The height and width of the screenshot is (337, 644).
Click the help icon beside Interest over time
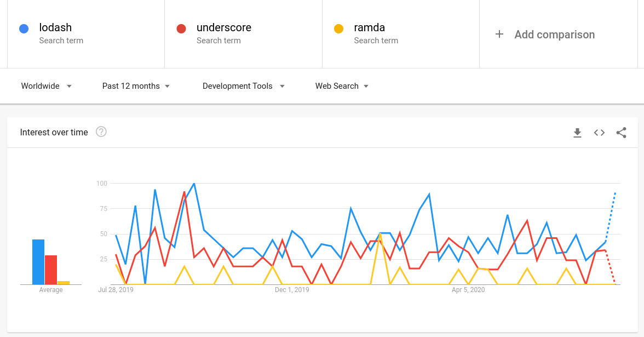point(101,132)
